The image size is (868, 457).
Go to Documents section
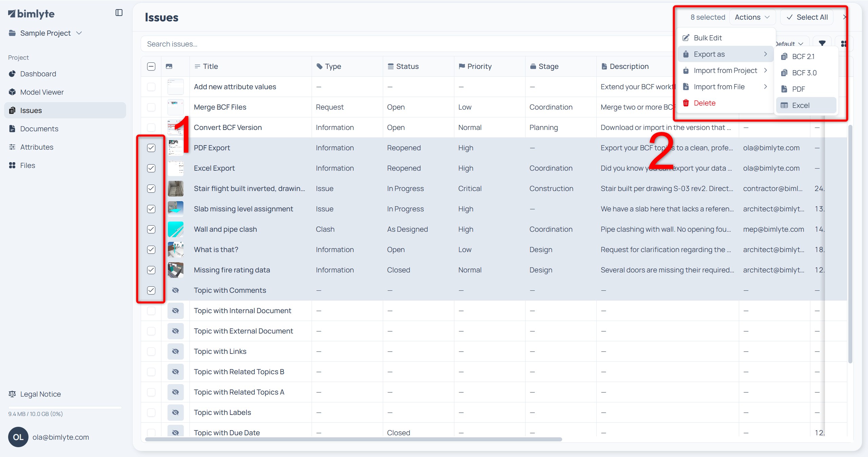pyautogui.click(x=65, y=129)
